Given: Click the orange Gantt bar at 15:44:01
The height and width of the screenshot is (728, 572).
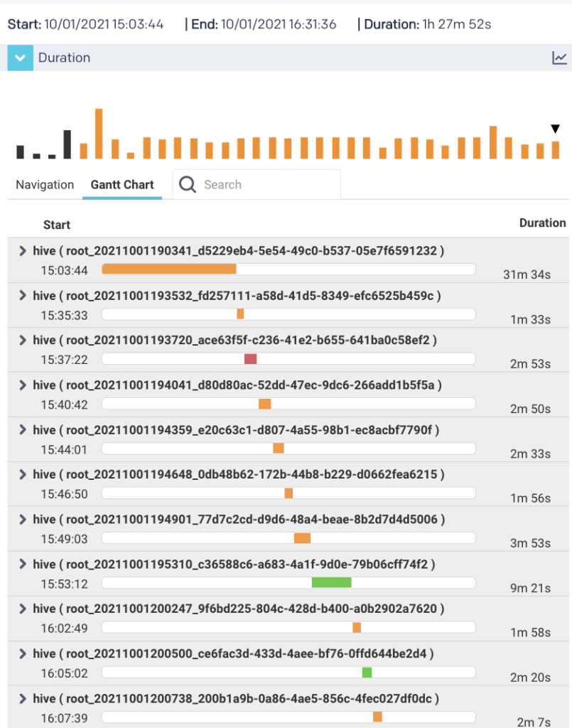Looking at the screenshot, I should (x=279, y=448).
